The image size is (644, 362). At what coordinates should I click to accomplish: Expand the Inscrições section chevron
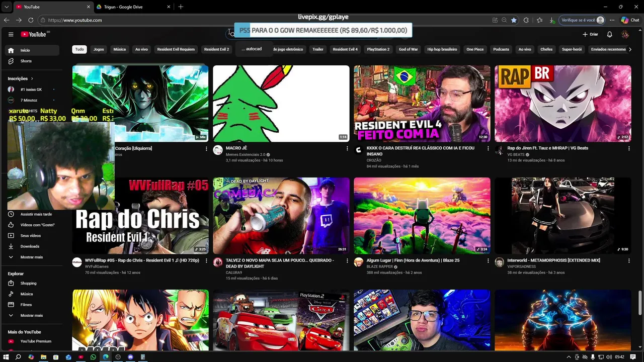tap(32, 78)
